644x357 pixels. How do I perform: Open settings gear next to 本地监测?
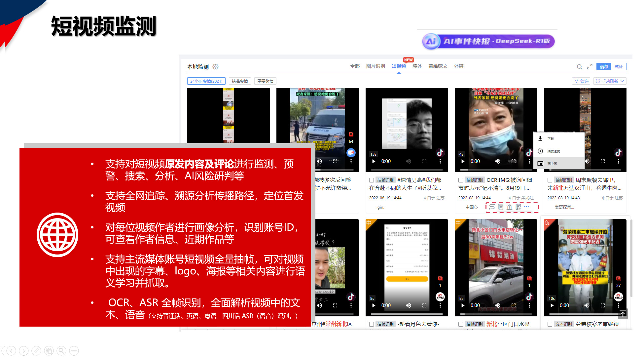216,67
